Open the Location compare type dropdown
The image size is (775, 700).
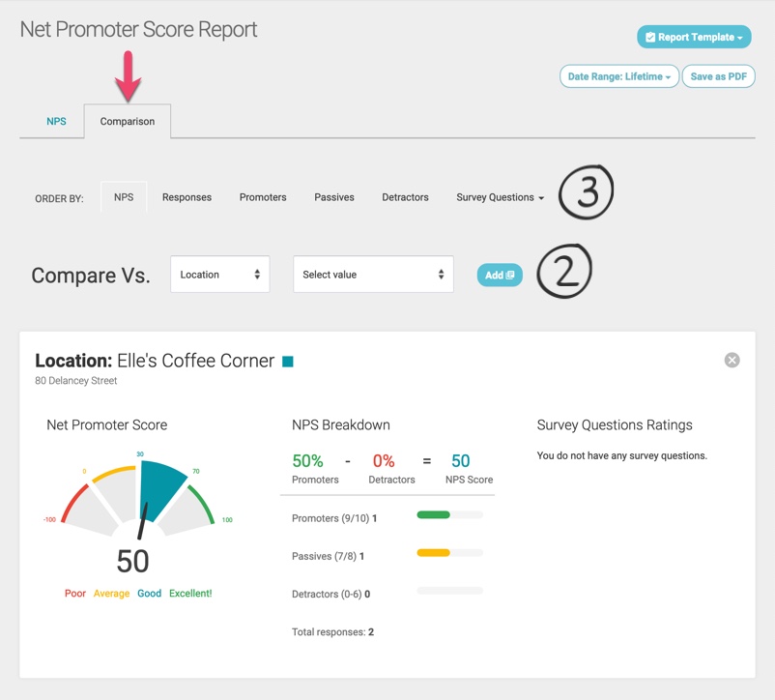[x=219, y=275]
